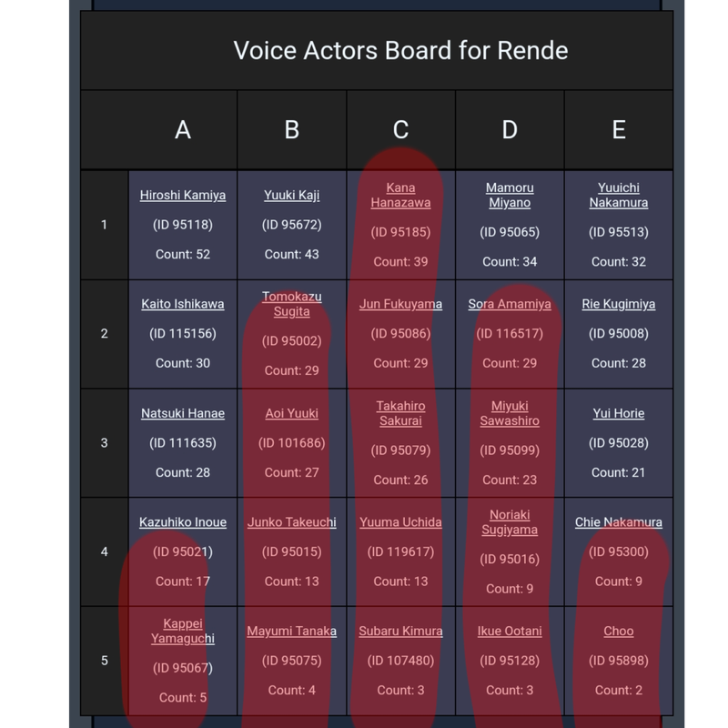Click the text 'Count: 30'
728x728 pixels.
click(183, 363)
